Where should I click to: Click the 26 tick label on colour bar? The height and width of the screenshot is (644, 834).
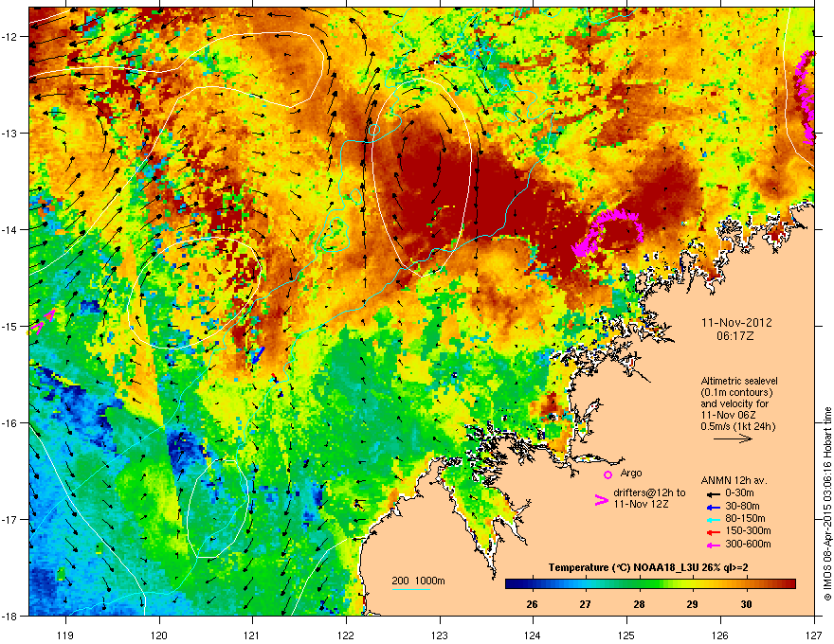click(532, 604)
